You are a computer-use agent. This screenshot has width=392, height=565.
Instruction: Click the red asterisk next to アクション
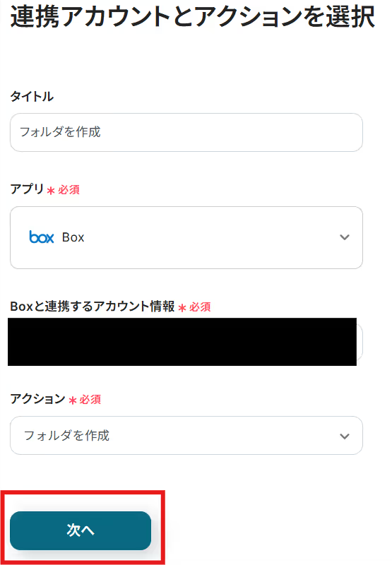coord(73,400)
